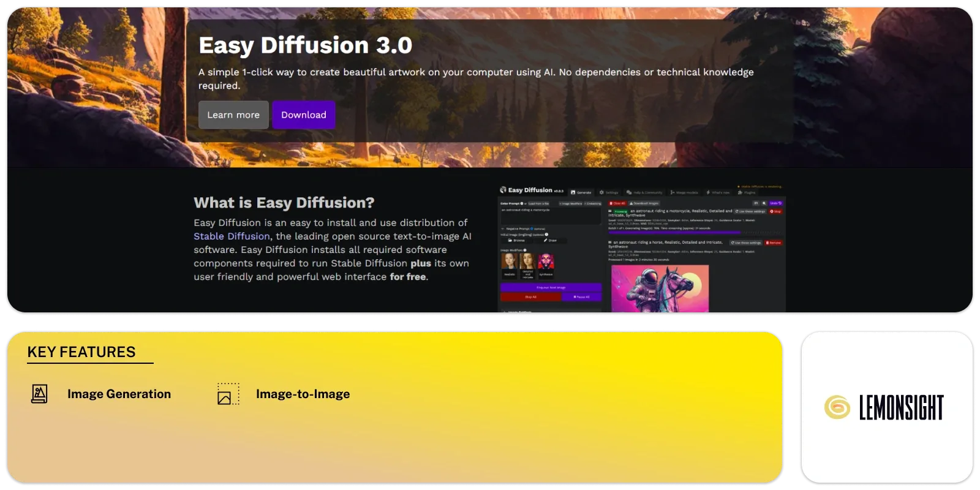Expand the Negative Prompt section
Screen dimensions: 980x490
click(522, 228)
